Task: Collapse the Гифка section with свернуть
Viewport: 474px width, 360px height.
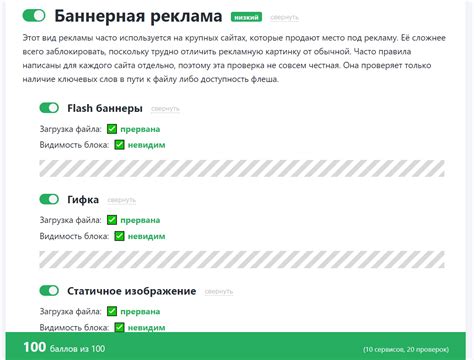Action: tap(122, 200)
